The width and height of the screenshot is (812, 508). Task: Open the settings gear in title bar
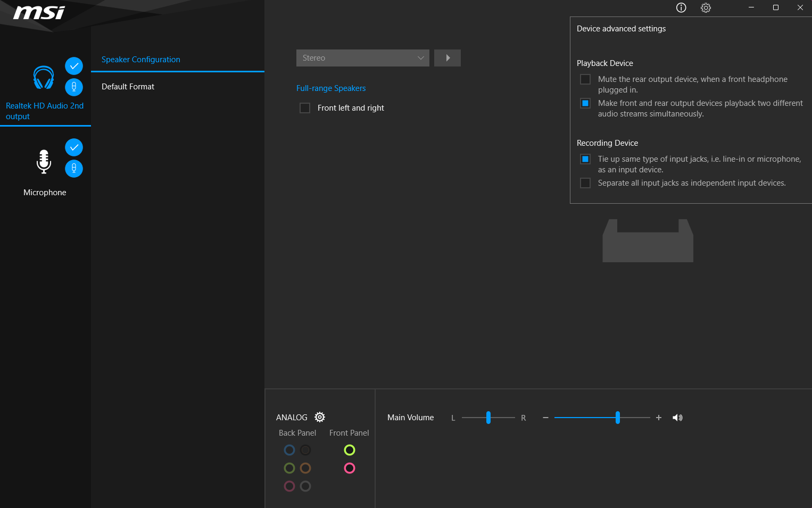click(x=706, y=7)
